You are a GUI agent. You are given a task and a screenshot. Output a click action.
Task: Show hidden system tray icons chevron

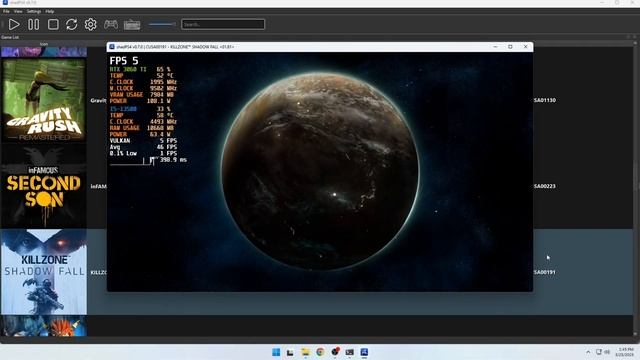pyautogui.click(x=588, y=352)
